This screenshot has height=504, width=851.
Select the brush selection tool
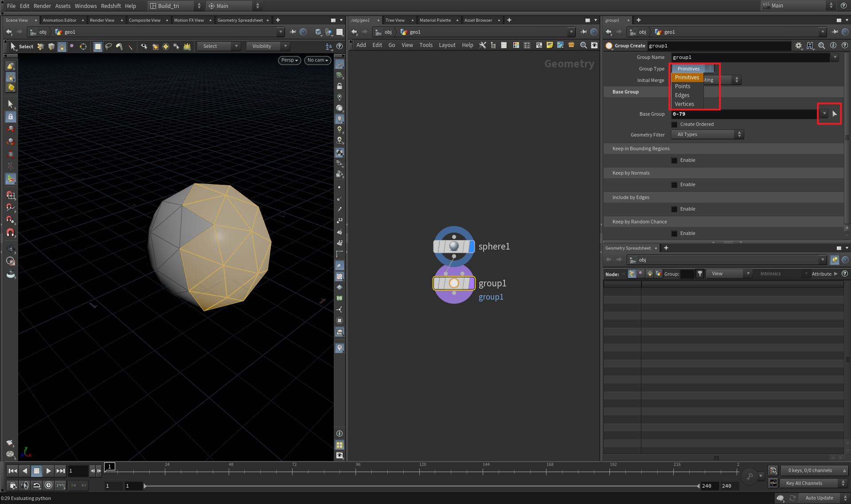(119, 46)
